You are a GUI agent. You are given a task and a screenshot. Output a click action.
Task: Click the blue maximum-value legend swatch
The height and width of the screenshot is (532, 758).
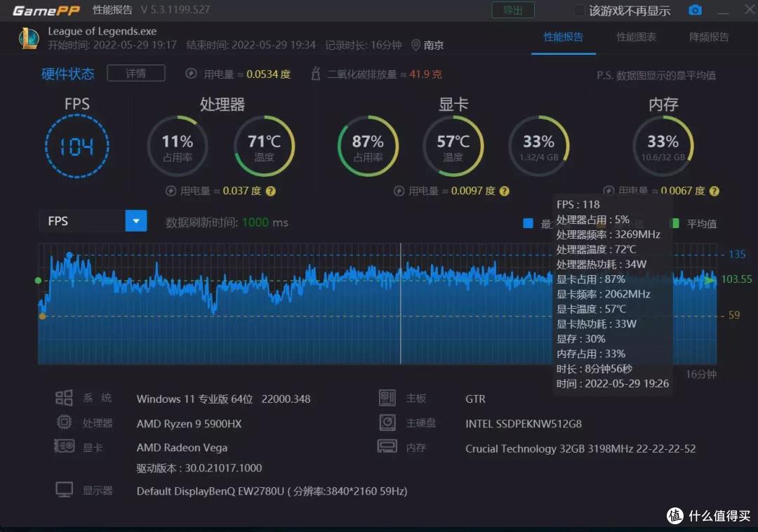[x=528, y=222]
